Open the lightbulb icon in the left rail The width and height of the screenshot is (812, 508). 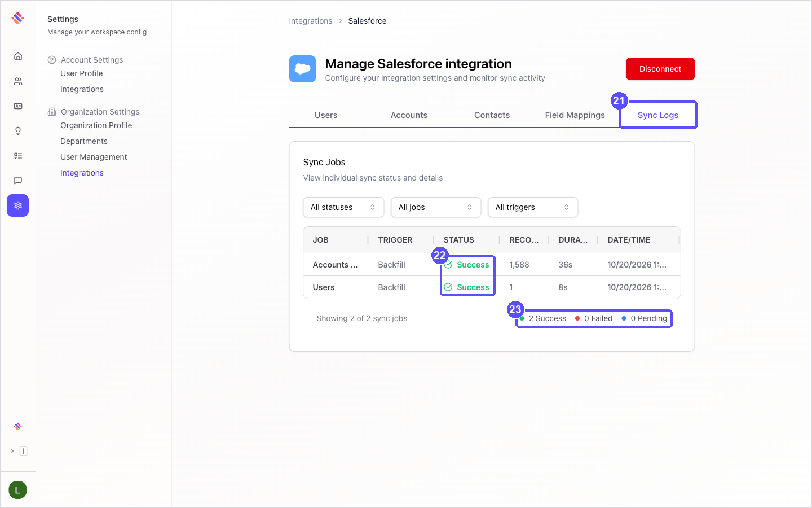tap(18, 131)
